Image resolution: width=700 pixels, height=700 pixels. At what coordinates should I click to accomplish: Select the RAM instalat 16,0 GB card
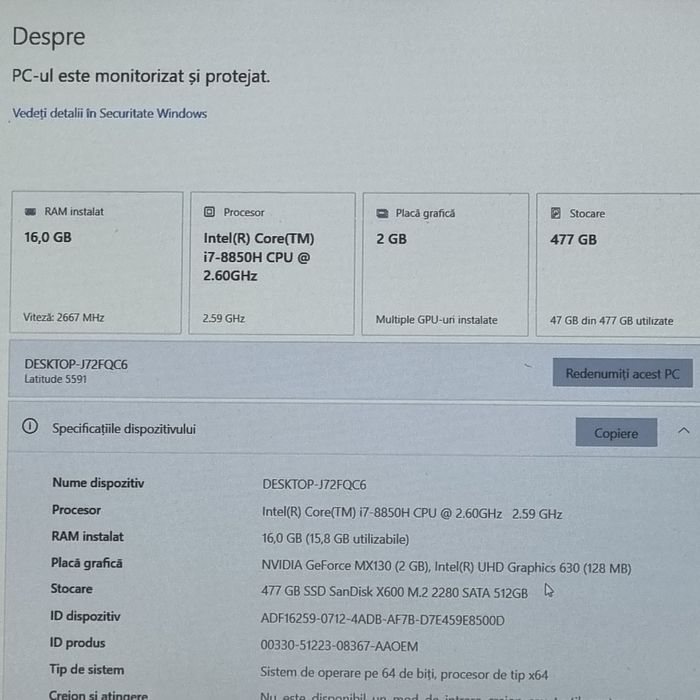(96, 262)
